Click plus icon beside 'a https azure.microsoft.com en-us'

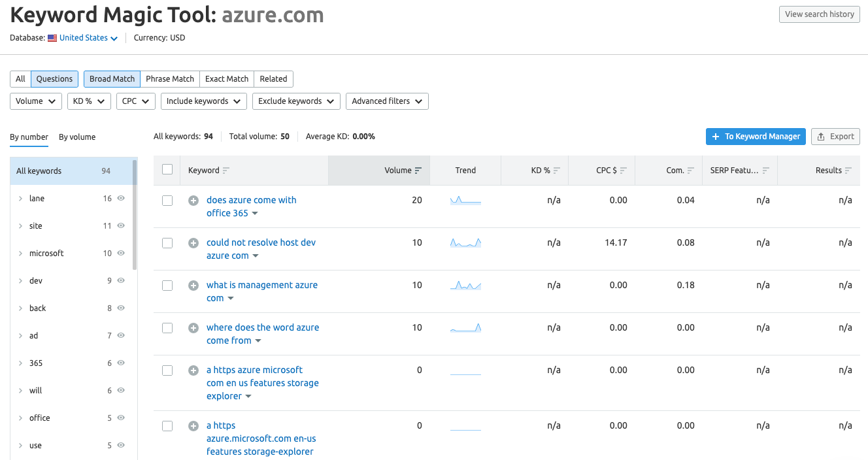pyautogui.click(x=193, y=426)
